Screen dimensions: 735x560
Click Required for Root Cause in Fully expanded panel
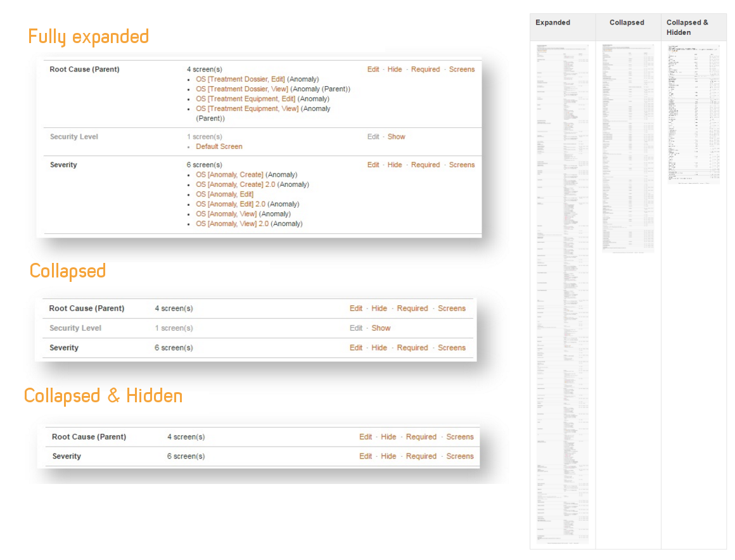[426, 69]
